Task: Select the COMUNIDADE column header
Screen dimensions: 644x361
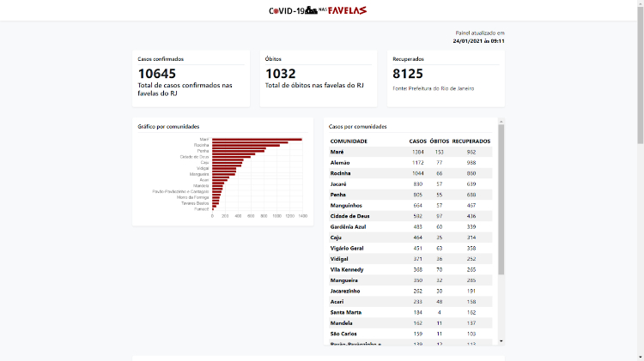Action: (349, 141)
